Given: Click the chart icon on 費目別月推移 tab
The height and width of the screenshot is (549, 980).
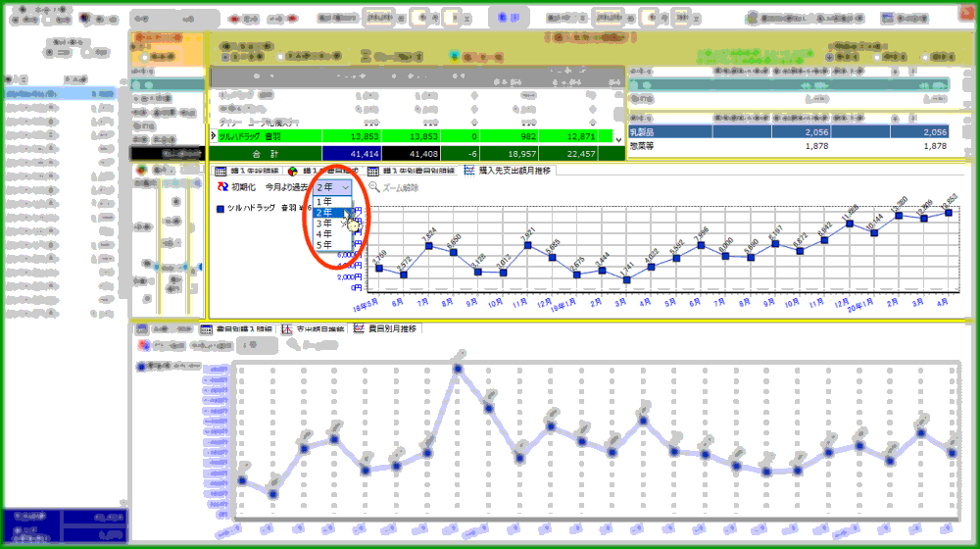Looking at the screenshot, I should pos(359,328).
